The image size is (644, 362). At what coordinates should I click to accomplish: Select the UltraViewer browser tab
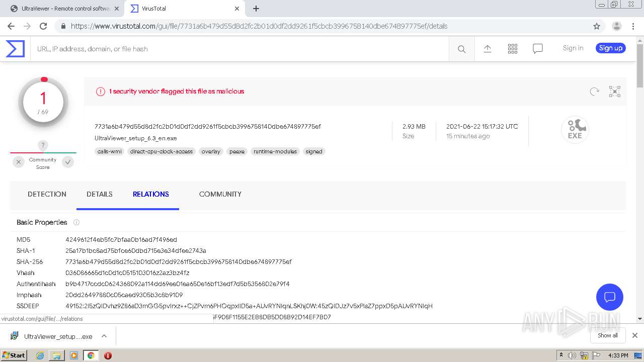point(64,9)
